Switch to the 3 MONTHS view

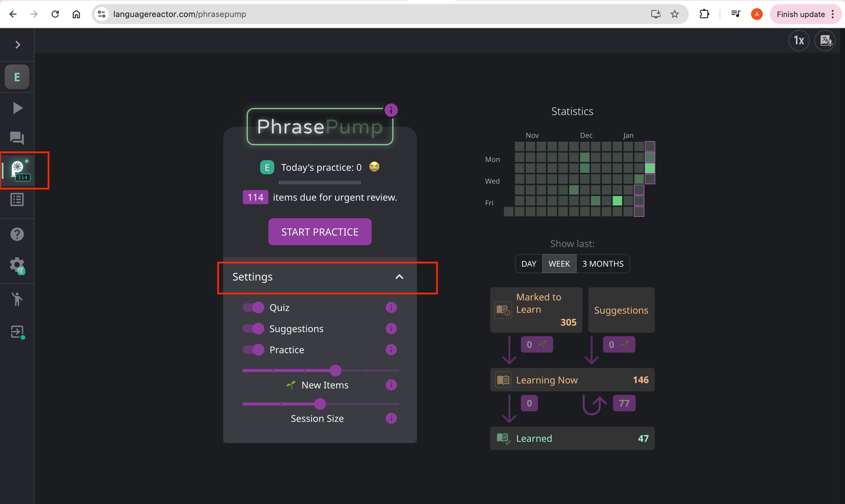pyautogui.click(x=603, y=264)
